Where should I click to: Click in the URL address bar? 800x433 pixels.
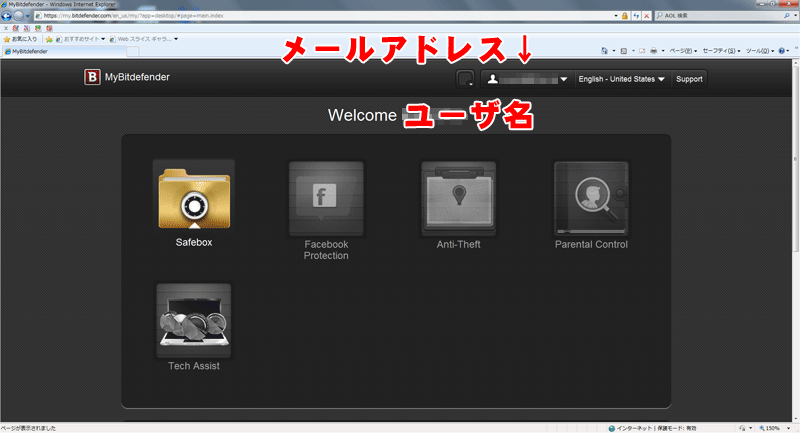tap(327, 16)
